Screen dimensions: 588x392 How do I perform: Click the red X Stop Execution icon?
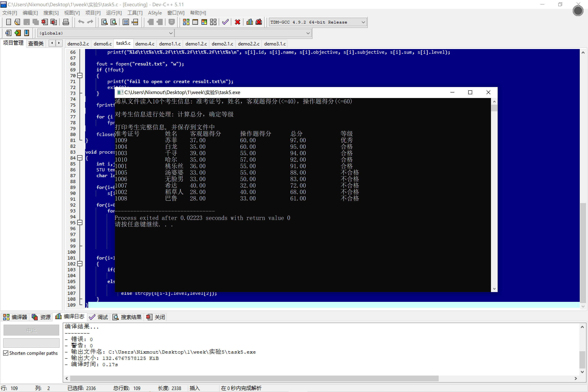238,22
